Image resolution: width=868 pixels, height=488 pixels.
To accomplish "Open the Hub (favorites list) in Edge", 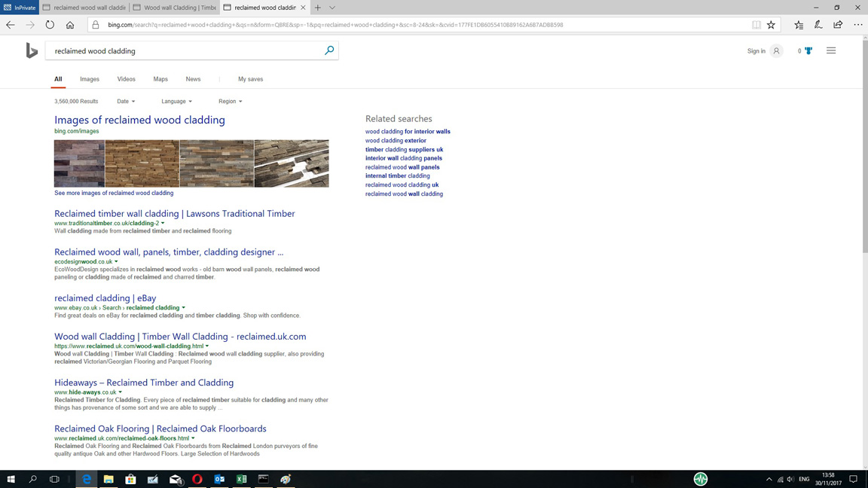I will click(x=798, y=24).
